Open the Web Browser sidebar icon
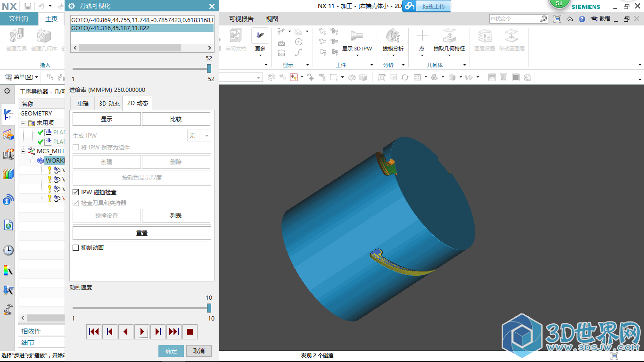 [8, 225]
